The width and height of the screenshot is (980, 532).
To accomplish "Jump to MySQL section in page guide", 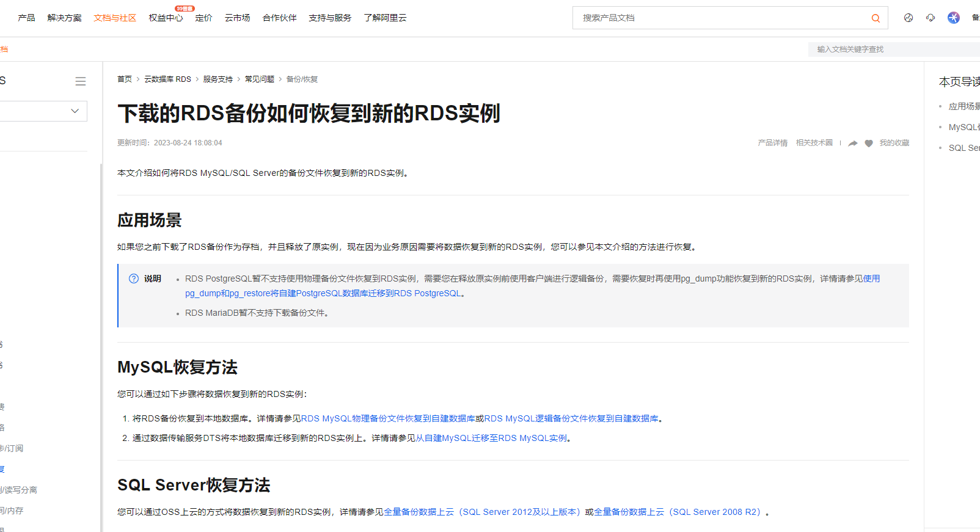I will (x=964, y=127).
